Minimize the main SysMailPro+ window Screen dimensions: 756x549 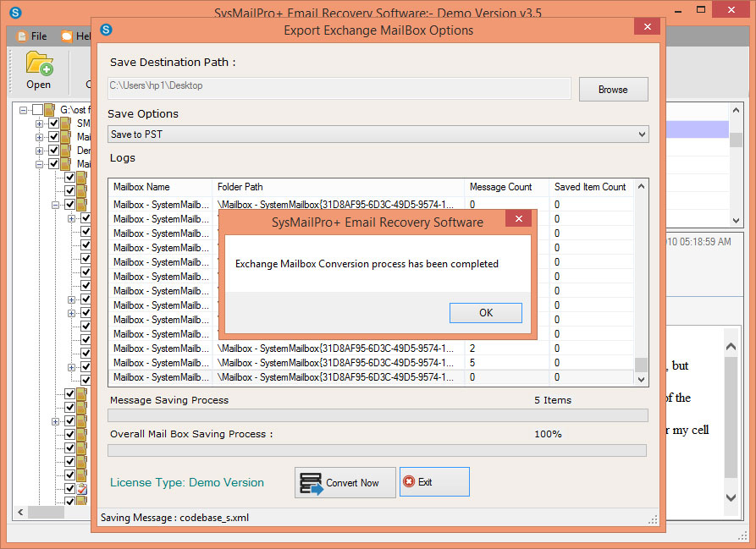(x=678, y=10)
